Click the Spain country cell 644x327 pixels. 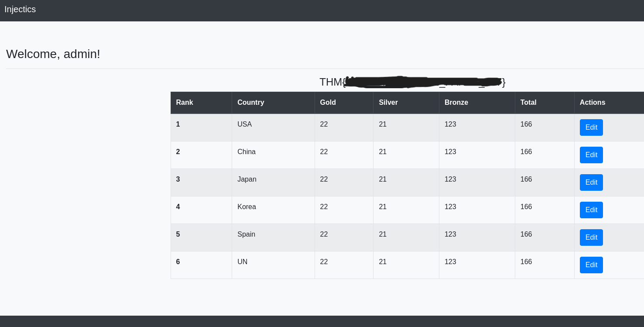point(246,234)
